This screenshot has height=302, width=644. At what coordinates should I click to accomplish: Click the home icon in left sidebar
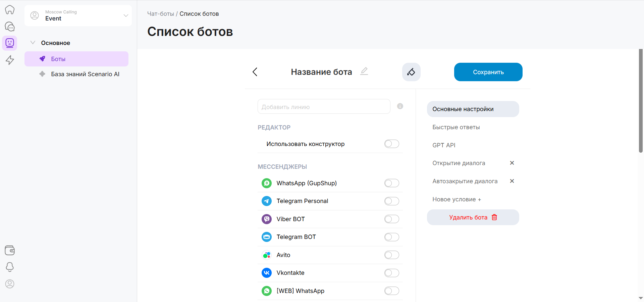point(10,10)
